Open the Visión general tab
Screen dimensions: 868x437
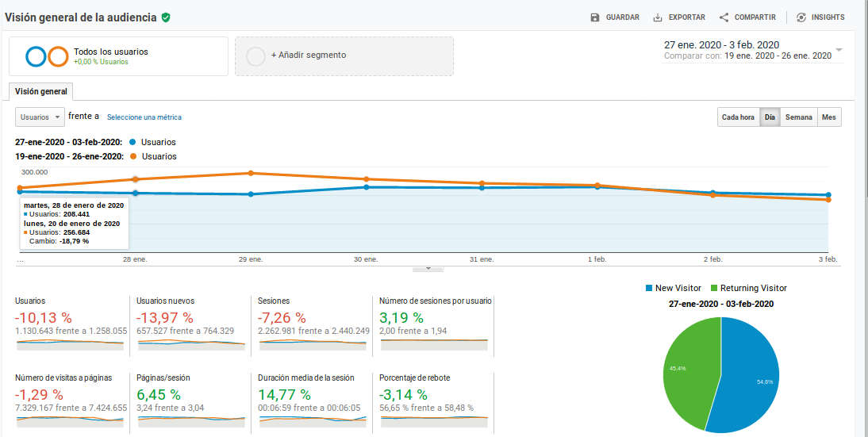(x=41, y=91)
